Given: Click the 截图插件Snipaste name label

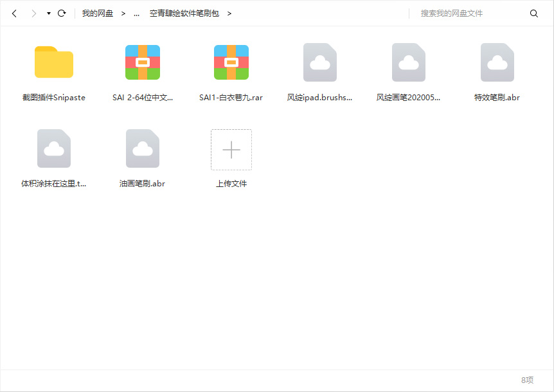Looking at the screenshot, I should click(x=54, y=98).
